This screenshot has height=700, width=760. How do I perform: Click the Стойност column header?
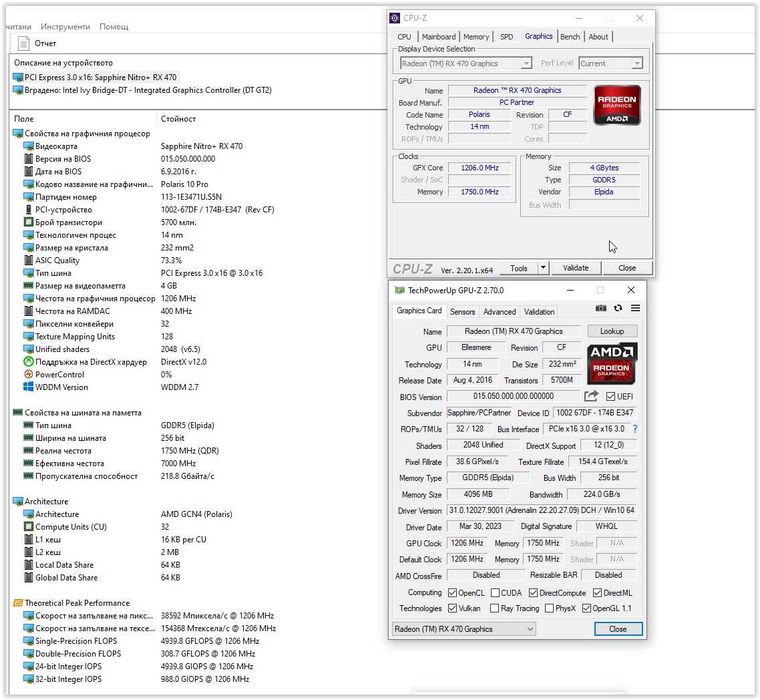178,119
